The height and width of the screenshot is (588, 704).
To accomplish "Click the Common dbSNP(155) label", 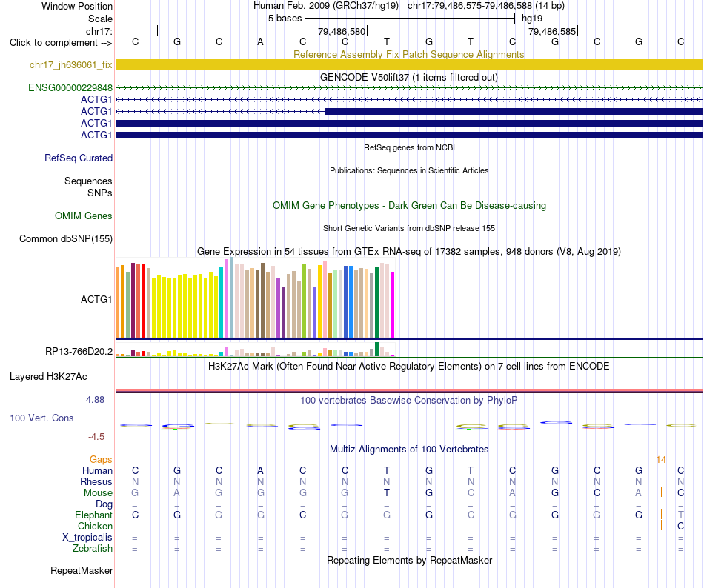I will click(x=65, y=238).
